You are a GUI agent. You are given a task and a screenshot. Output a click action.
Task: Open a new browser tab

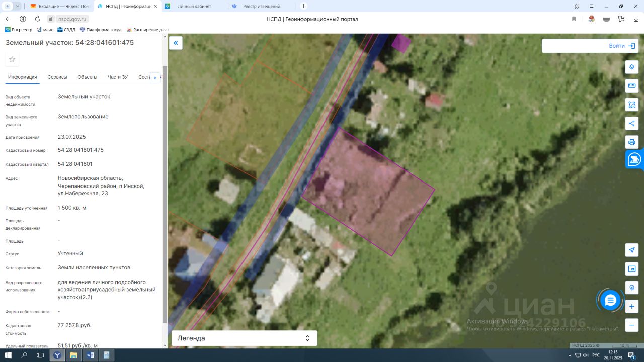303,6
